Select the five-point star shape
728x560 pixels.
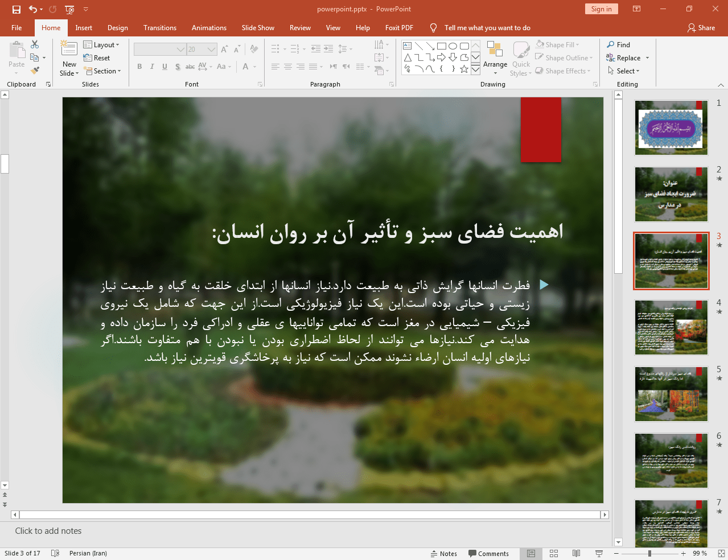464,69
